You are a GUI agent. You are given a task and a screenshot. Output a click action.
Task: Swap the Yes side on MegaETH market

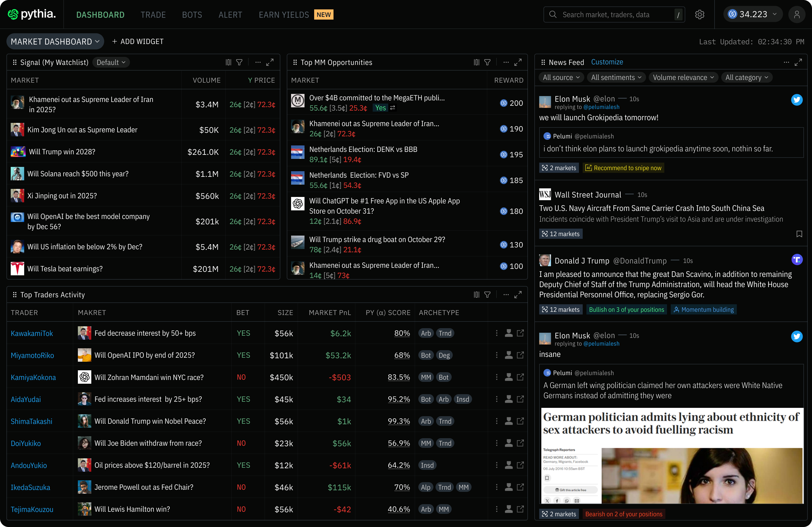(x=393, y=108)
